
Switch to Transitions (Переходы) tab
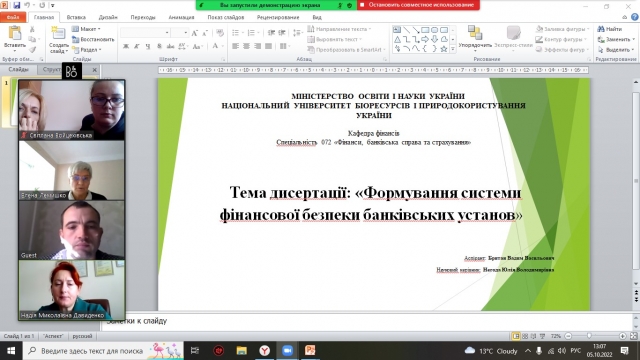coord(143,17)
